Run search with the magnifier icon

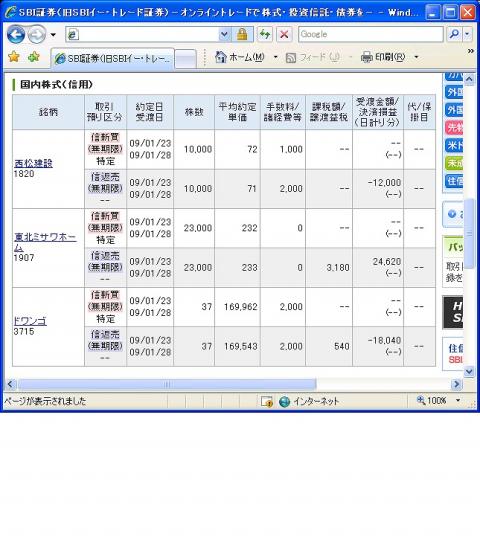click(454, 34)
